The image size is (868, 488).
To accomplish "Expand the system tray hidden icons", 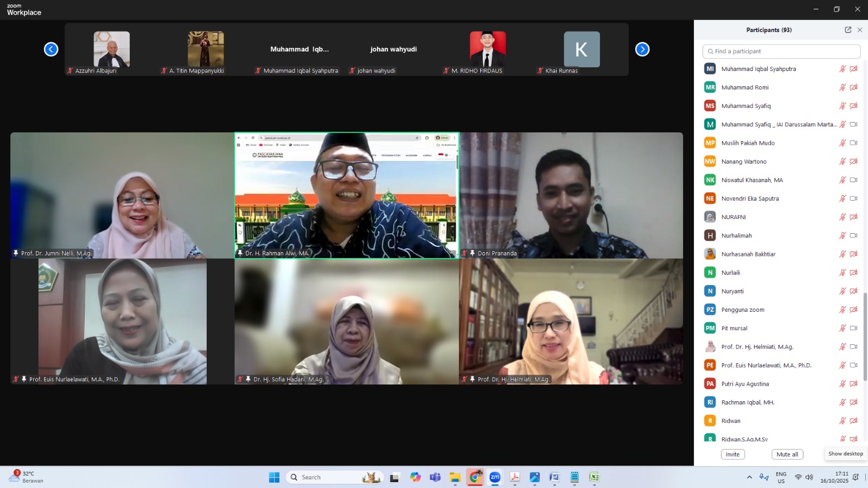I will coord(749,477).
